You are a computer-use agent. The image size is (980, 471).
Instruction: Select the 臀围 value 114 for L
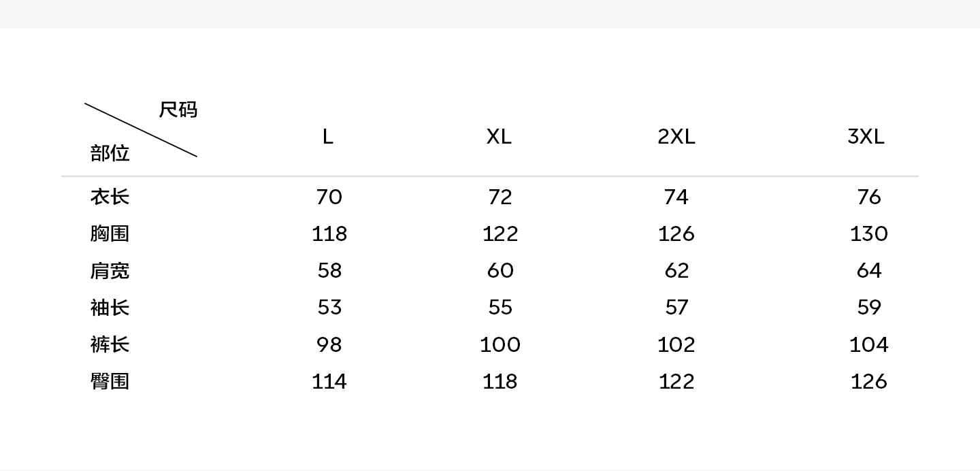[x=329, y=382]
